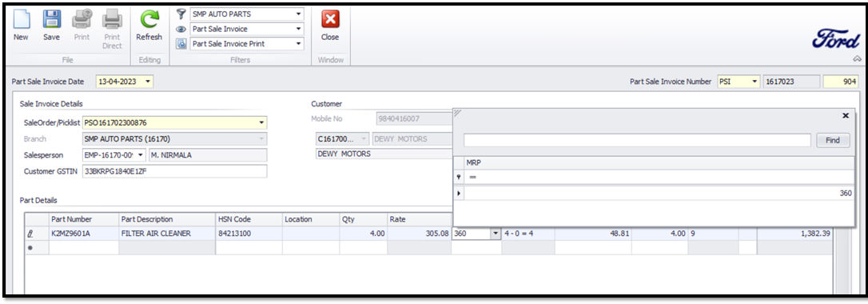Click the Customer GSTIN field
The image size is (868, 304).
tap(174, 171)
